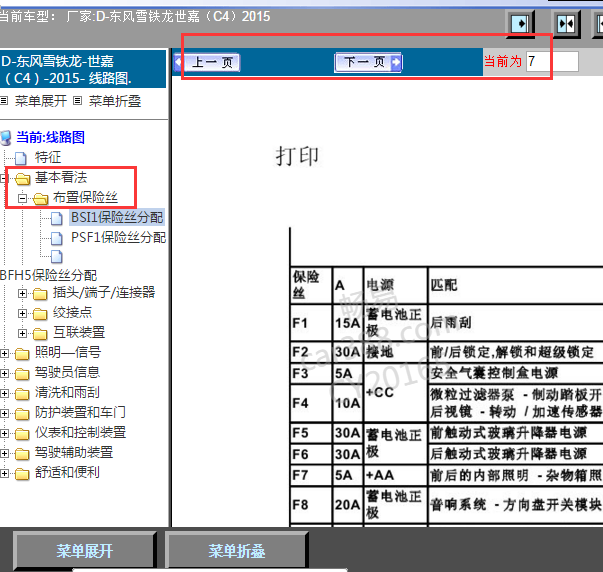Click the 安全气囊控制盒电源 cell
The image size is (603, 572).
click(515, 373)
